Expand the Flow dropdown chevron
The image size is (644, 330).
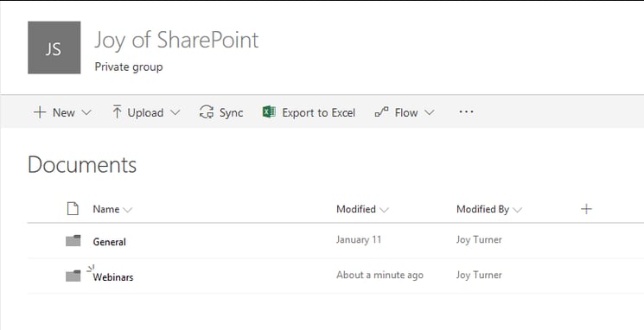coord(430,112)
